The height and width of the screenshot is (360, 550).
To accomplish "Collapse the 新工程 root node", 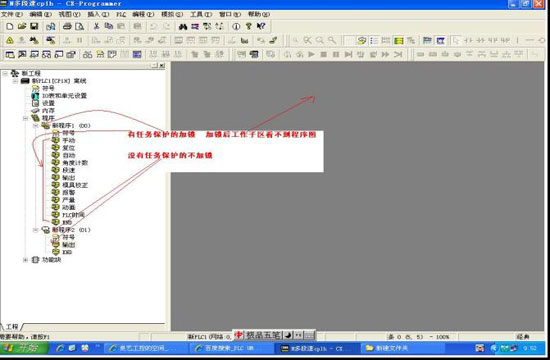I will (5, 73).
